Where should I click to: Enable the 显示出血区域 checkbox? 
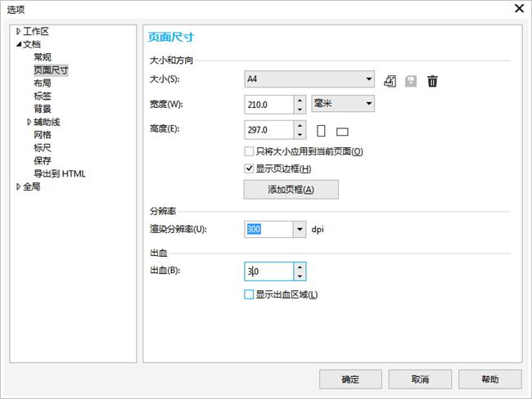[250, 295]
